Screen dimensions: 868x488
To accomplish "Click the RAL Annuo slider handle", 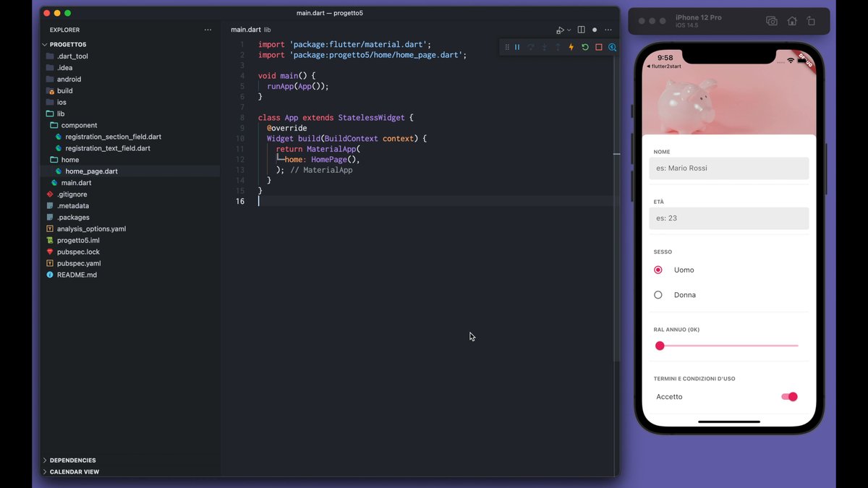I will pyautogui.click(x=660, y=346).
